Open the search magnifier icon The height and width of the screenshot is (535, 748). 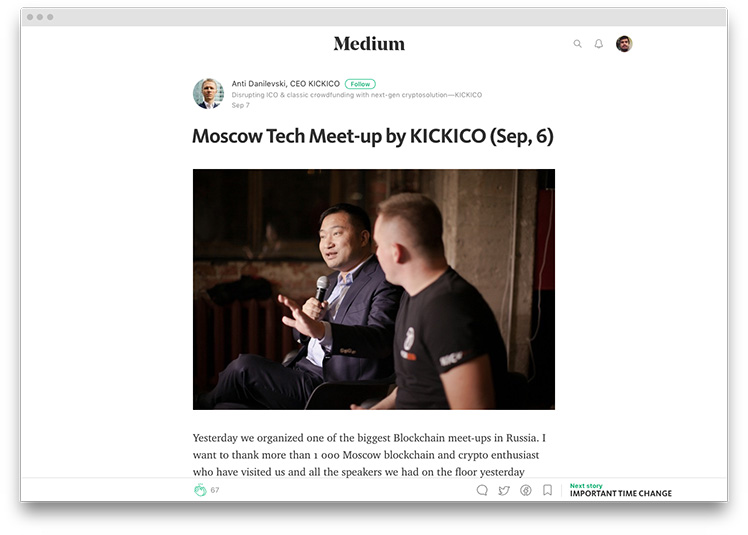[x=577, y=44]
